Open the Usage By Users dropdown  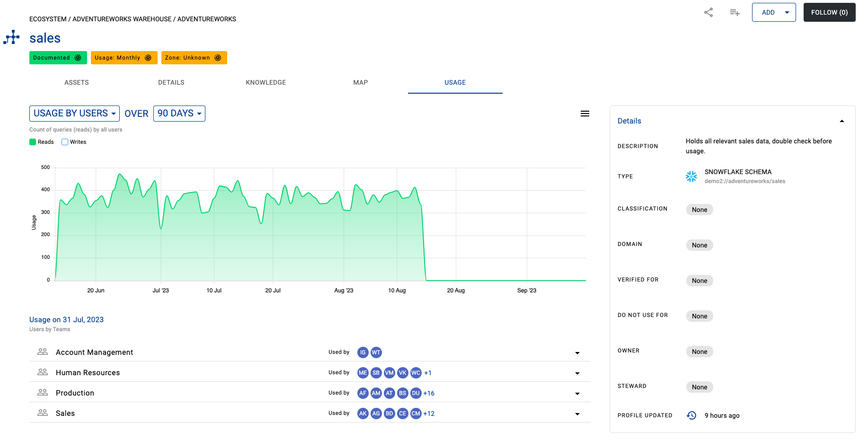tap(74, 114)
